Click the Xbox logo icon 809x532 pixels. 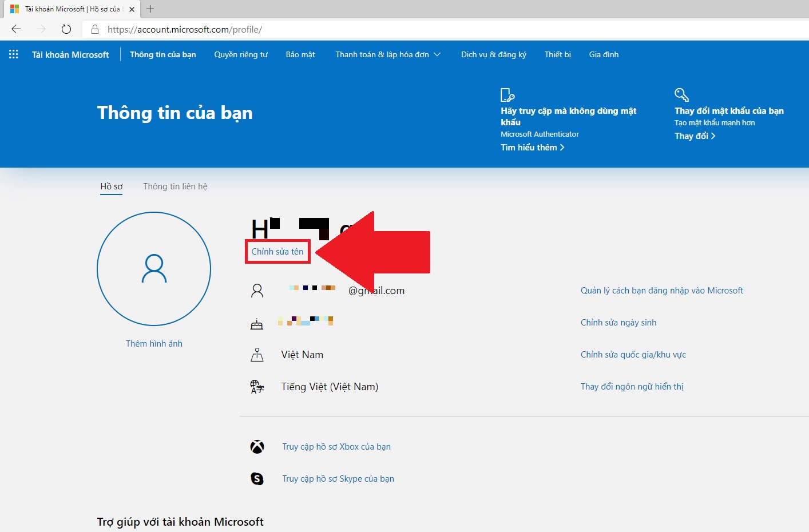pyautogui.click(x=257, y=447)
